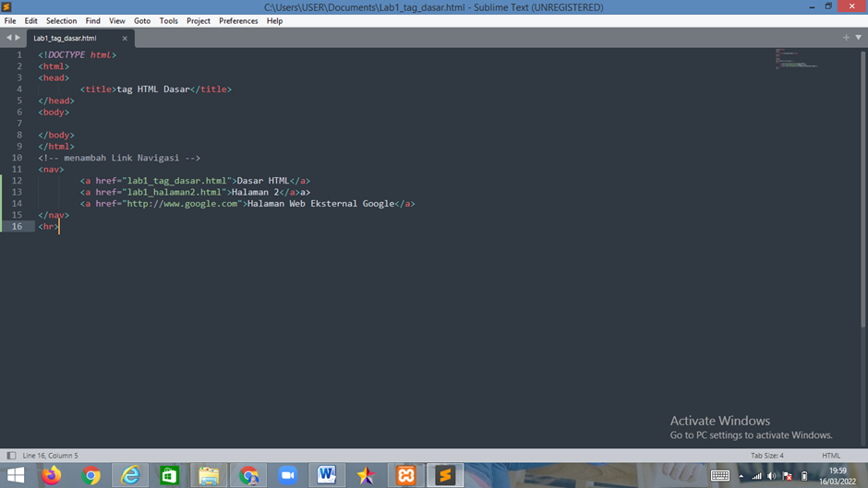Click Line 16, Column 5 status text
Screen dimensions: 868x488
pos(51,456)
